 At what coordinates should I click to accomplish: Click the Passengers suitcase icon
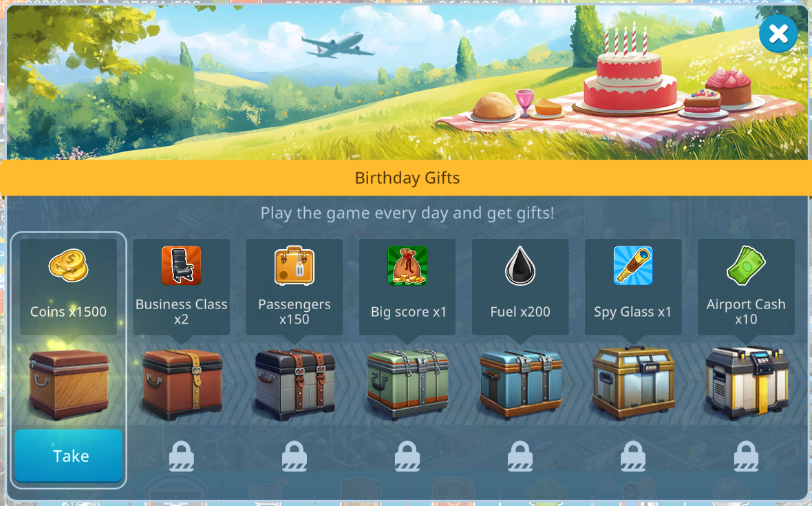tap(294, 265)
